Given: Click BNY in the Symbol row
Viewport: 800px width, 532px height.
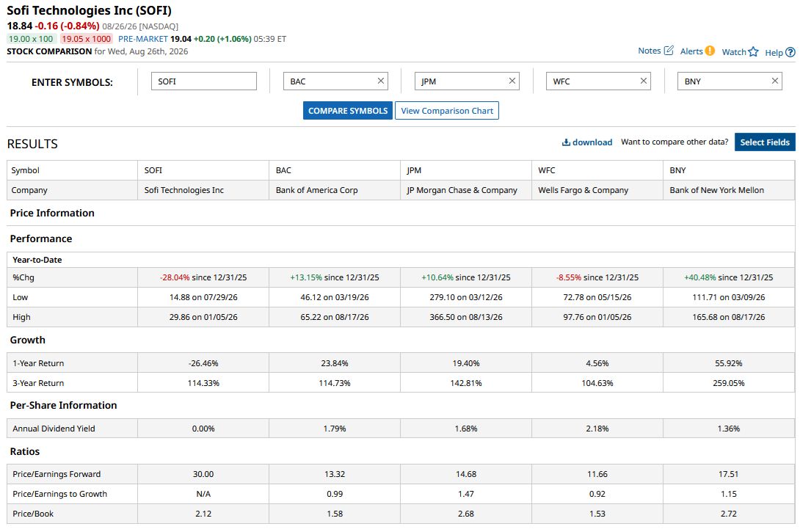Looking at the screenshot, I should pyautogui.click(x=677, y=170).
